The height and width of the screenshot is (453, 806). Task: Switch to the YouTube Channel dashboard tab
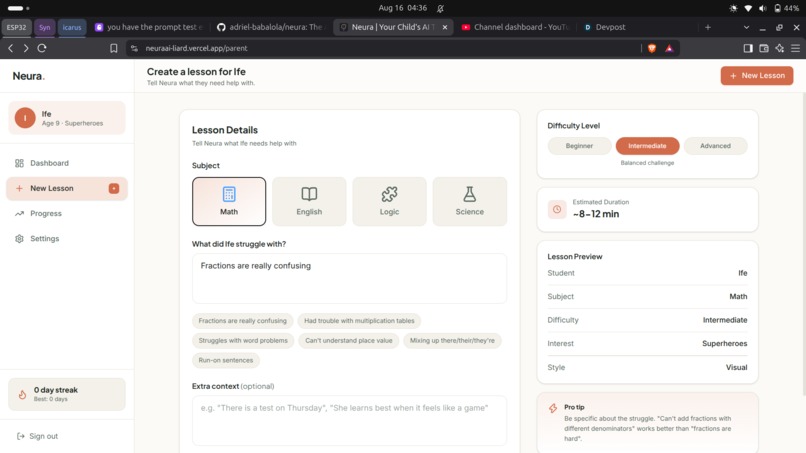(516, 27)
